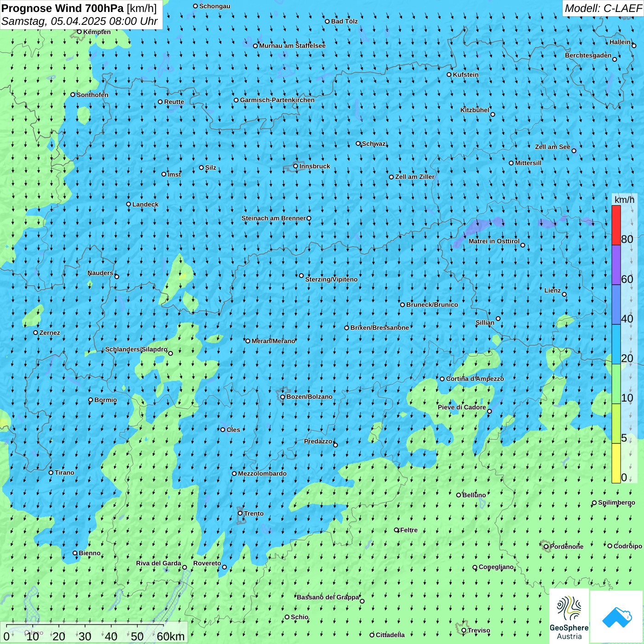The image size is (644, 644).
Task: Click the 'Murnau am Staffelsee' label
Action: tap(292, 46)
